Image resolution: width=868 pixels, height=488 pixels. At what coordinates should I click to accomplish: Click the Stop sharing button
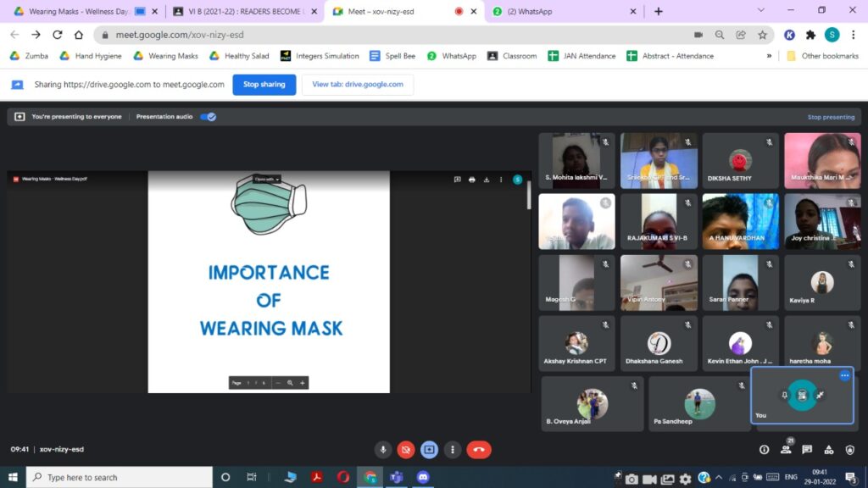[264, 85]
